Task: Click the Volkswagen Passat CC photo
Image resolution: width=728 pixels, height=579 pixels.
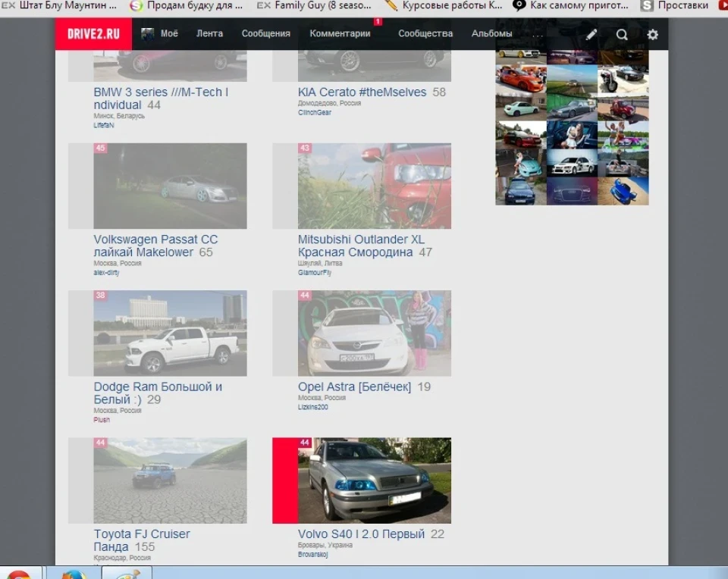Action: 170,186
